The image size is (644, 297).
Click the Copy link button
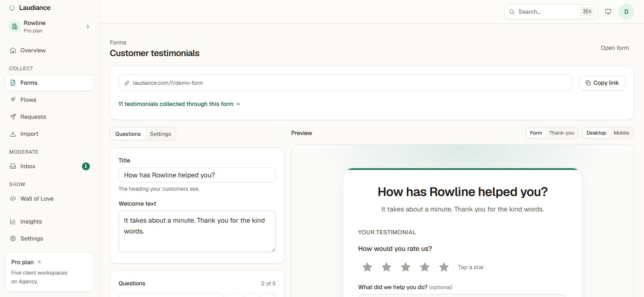[602, 83]
